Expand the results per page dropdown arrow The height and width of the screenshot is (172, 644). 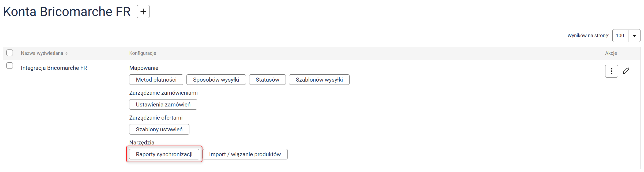click(634, 36)
